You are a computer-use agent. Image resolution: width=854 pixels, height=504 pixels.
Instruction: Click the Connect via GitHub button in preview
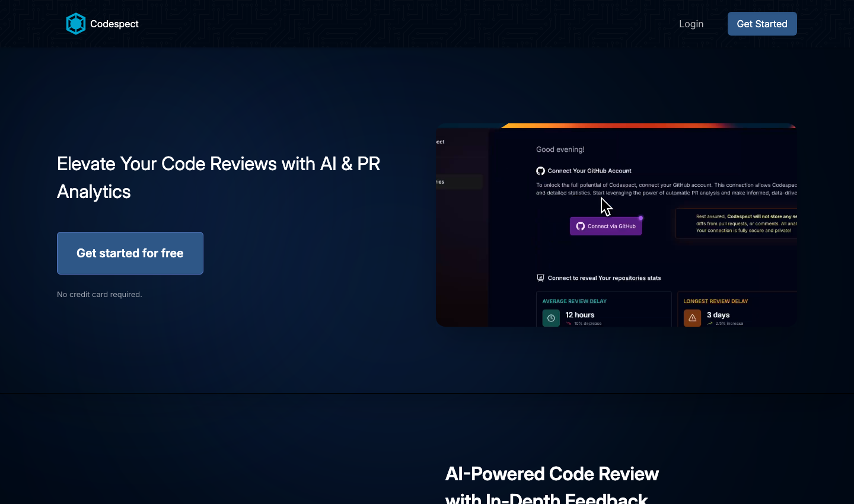pyautogui.click(x=606, y=226)
